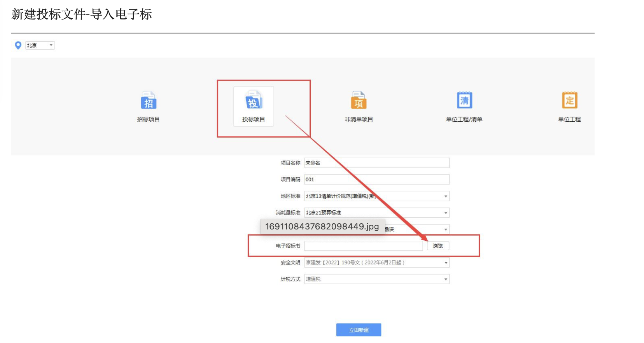Click the 项目编码 field containing 001
644x343 pixels.
tap(377, 179)
